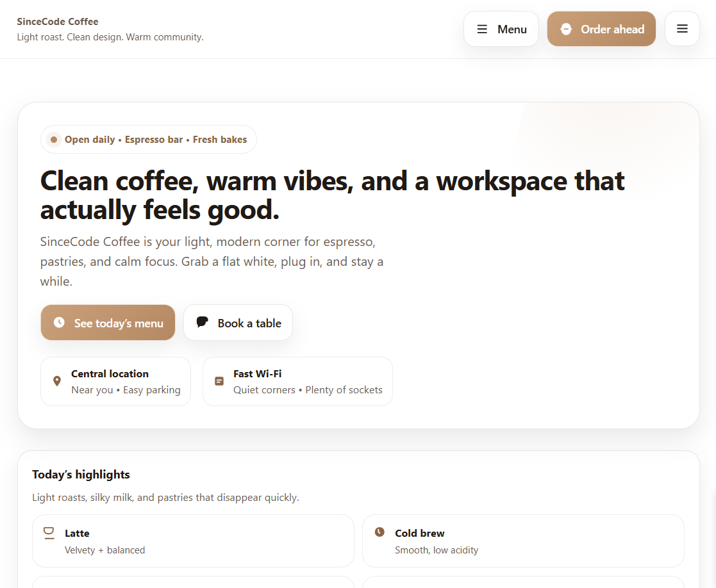The height and width of the screenshot is (588, 716).
Task: Click the Today's highlights heading
Action: 81,475
